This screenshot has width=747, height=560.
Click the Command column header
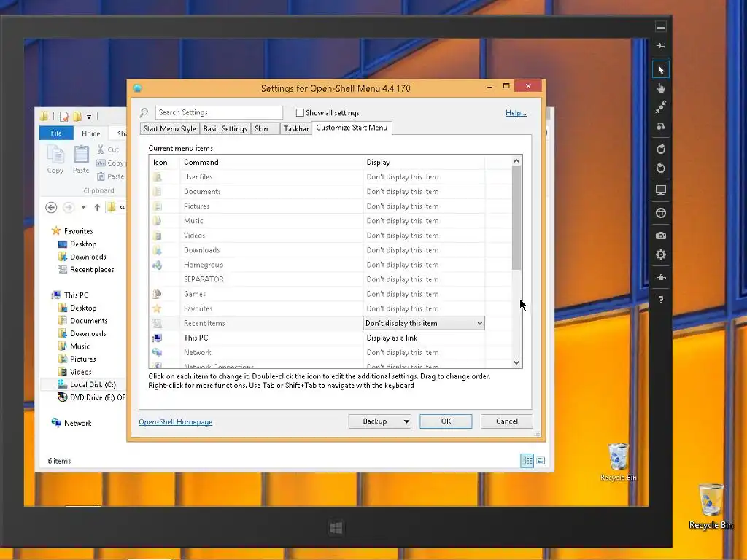click(271, 163)
